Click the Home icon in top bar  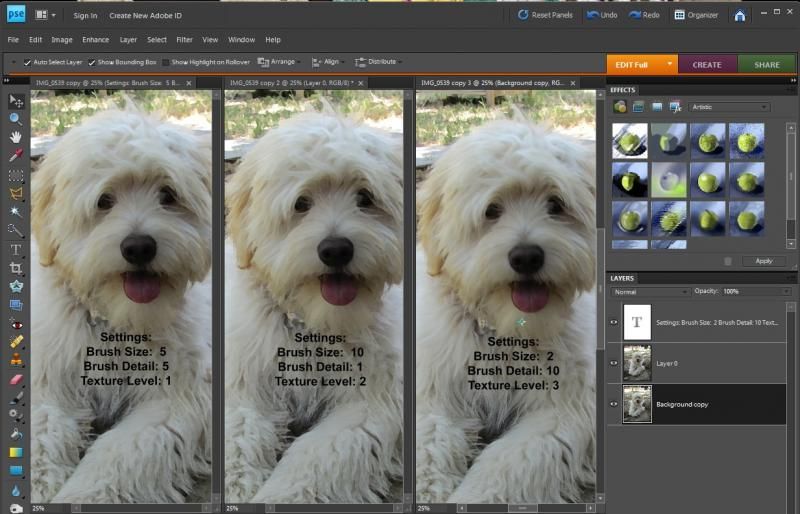(739, 15)
